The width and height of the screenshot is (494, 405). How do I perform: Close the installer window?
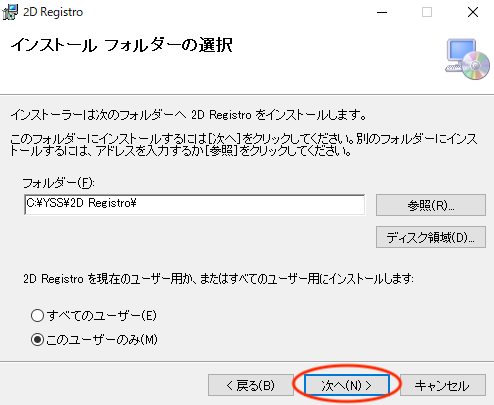pyautogui.click(x=473, y=12)
